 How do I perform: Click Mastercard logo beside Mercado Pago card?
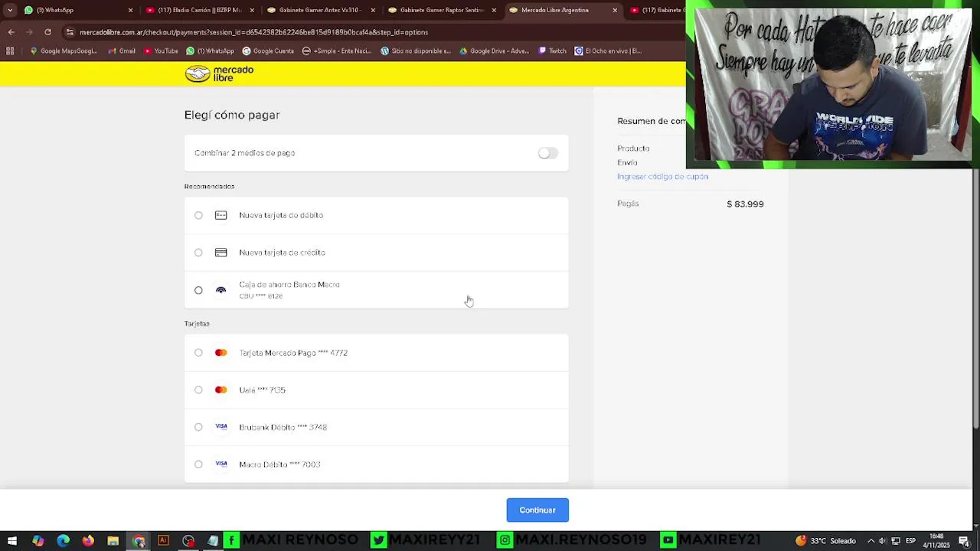point(220,353)
